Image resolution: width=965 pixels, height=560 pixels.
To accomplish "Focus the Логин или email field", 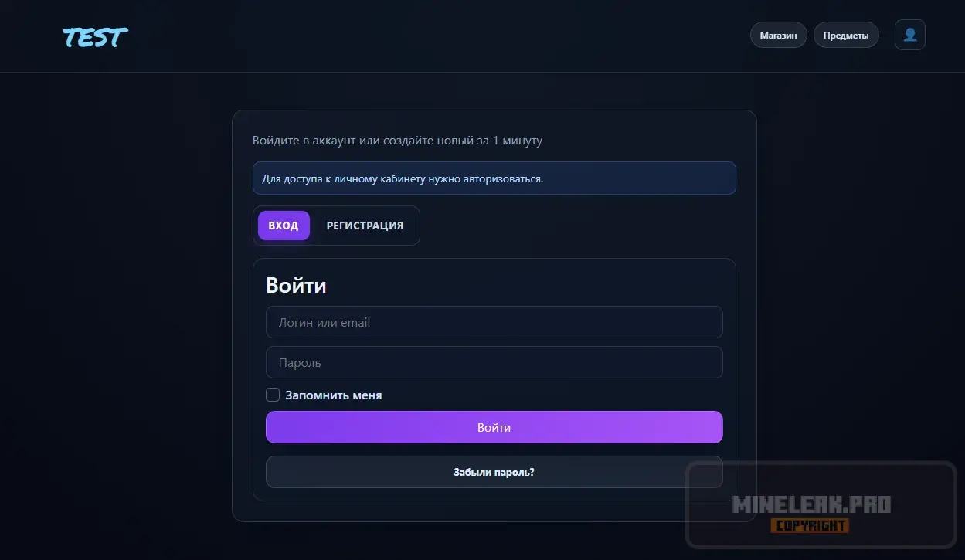I will click(494, 322).
